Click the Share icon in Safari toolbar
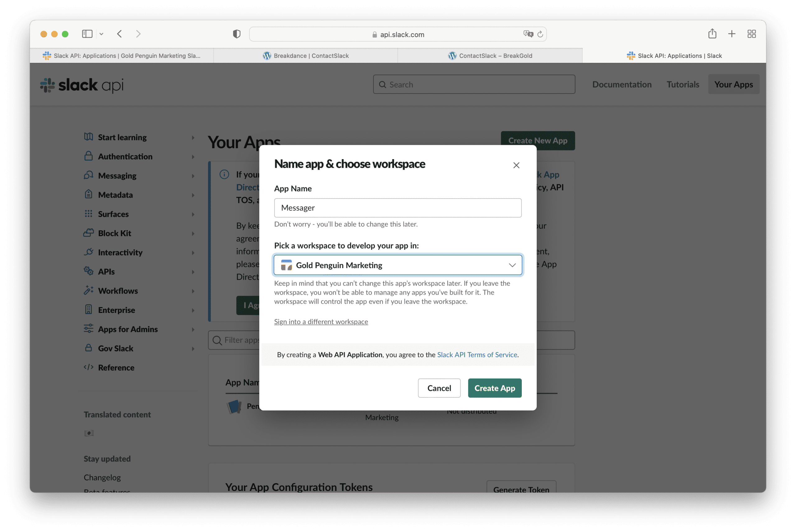This screenshot has height=532, width=796. pyautogui.click(x=712, y=34)
